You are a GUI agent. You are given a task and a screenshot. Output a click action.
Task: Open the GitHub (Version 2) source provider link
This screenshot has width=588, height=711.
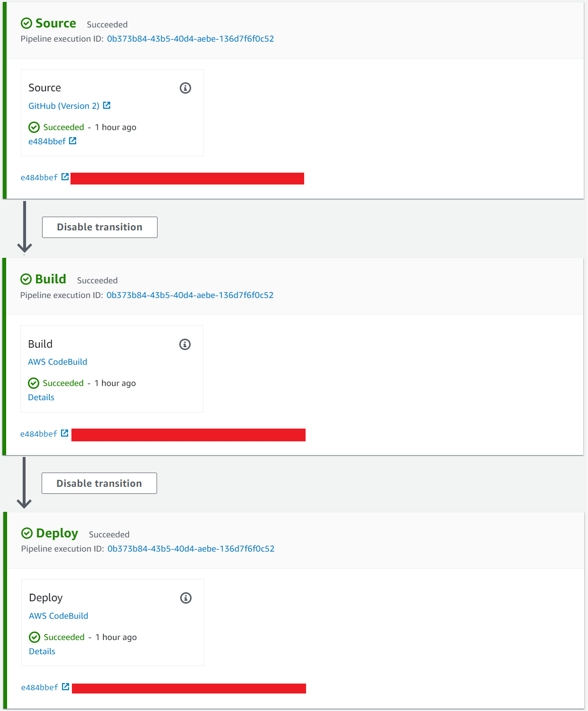[64, 105]
